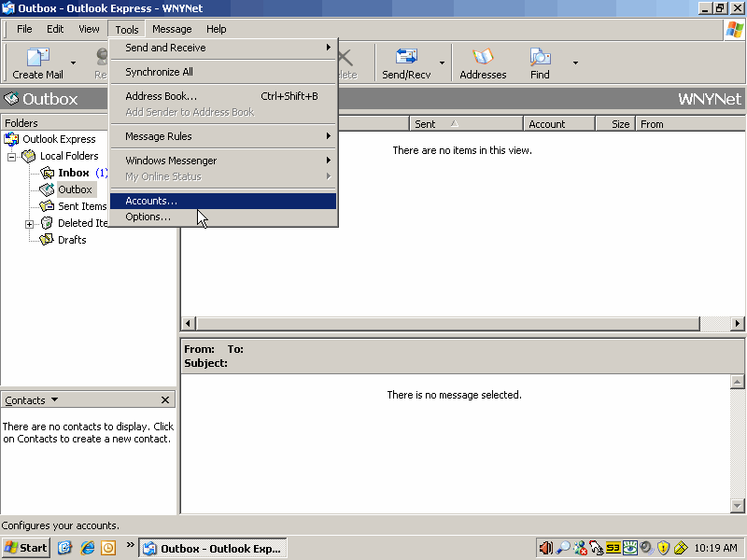Close the Contacts pane
The width and height of the screenshot is (747, 560).
pos(165,400)
